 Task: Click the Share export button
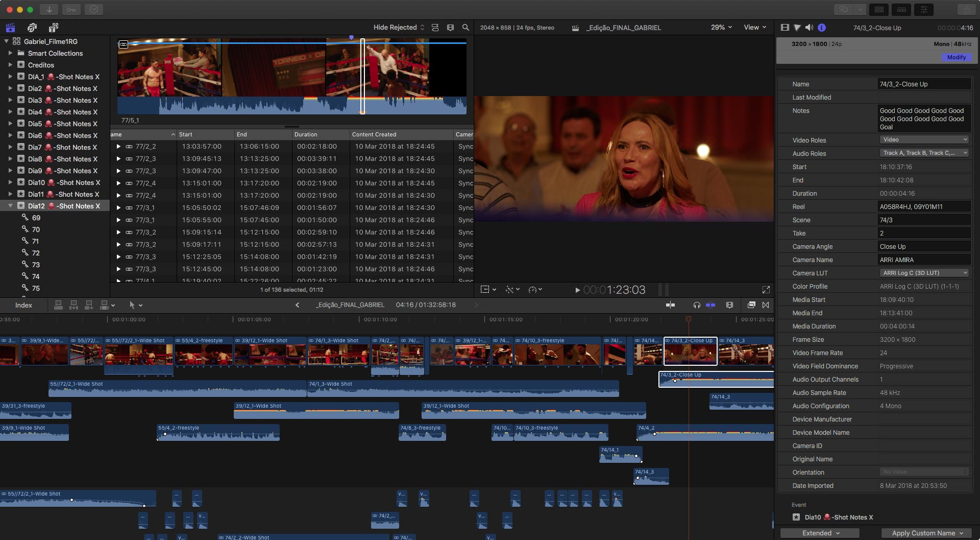coord(967,9)
